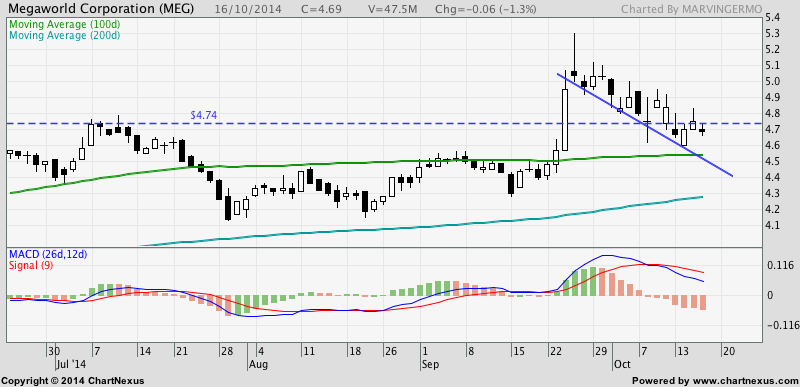Click the tall spike candle reaching 5.3
The width and height of the screenshot is (800, 387).
[574, 56]
